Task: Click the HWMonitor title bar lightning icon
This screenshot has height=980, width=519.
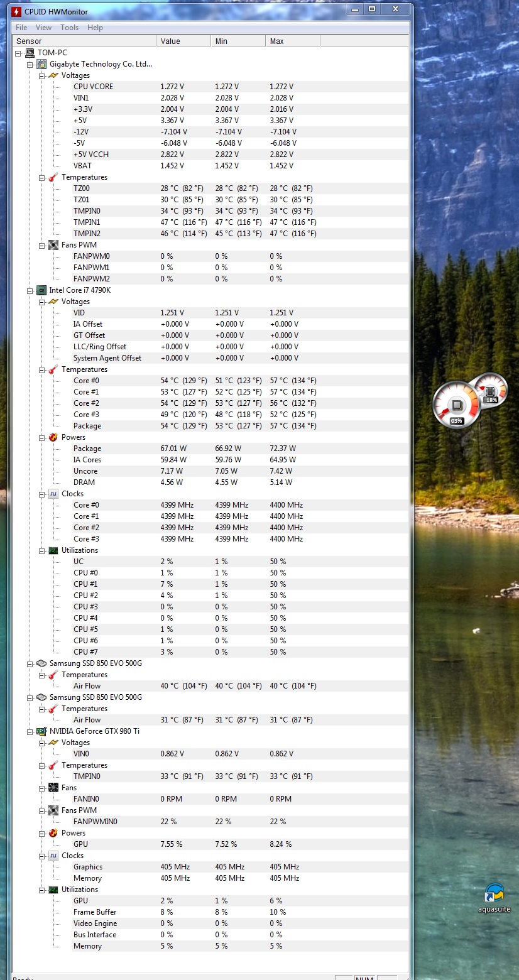Action: pyautogui.click(x=16, y=11)
